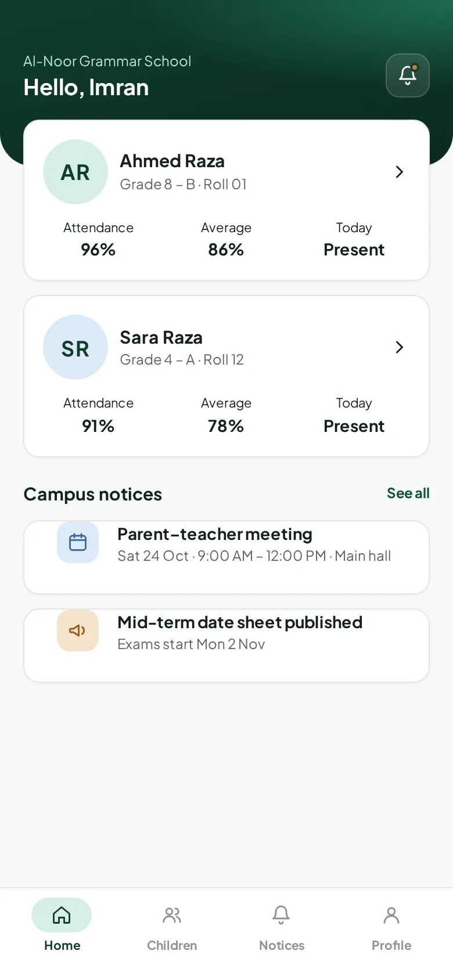Click Sara's 91% attendance value

pos(98,426)
